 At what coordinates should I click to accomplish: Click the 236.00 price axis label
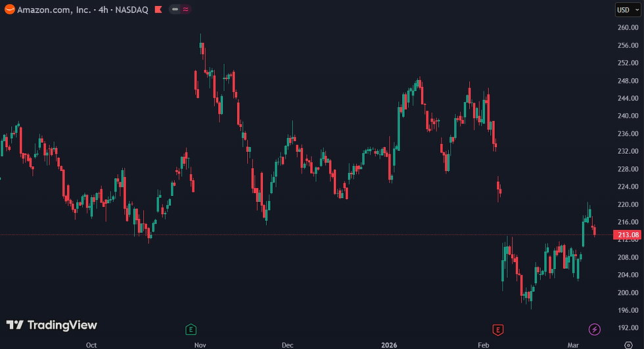628,133
